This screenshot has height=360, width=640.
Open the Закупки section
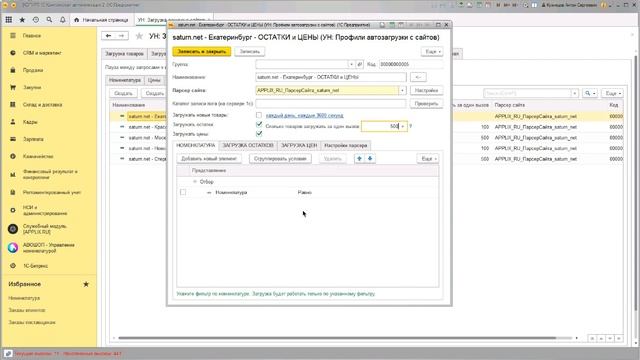coord(32,87)
